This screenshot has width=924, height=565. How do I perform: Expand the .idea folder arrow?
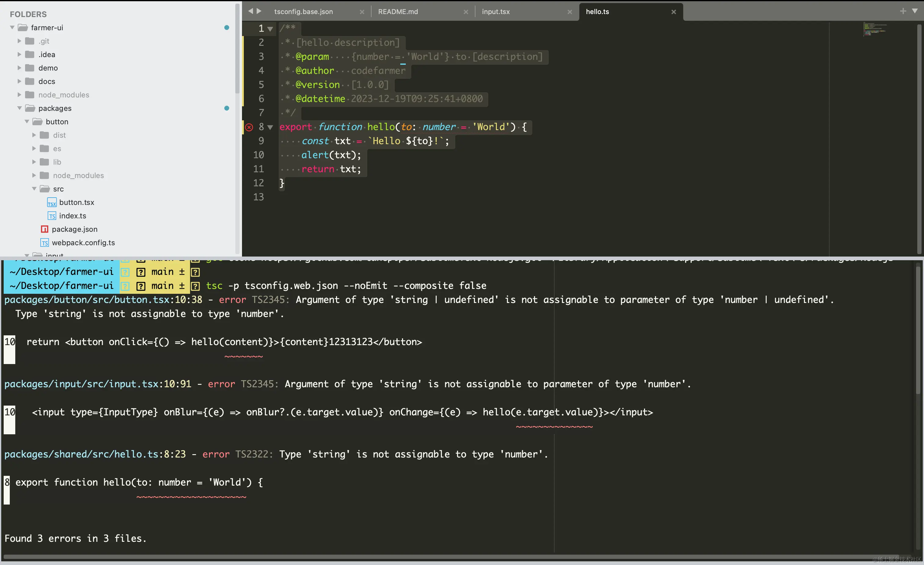pos(20,54)
